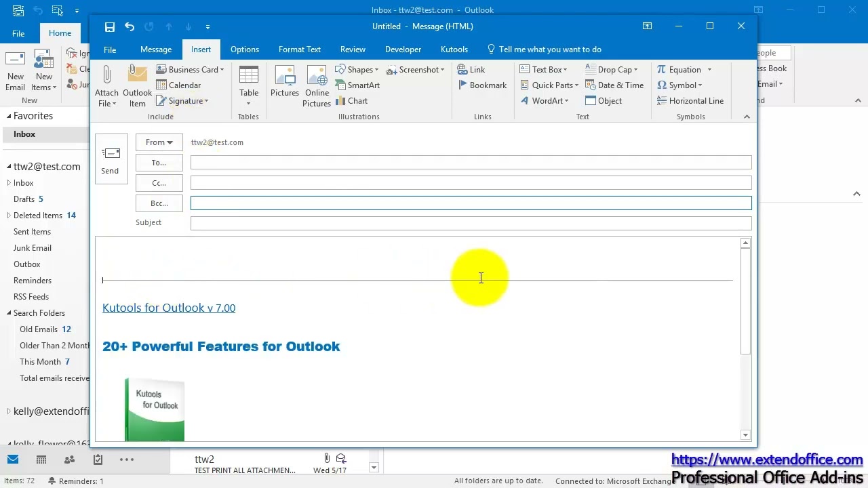Viewport: 868px width, 488px height.
Task: Click the Bcc... button
Action: [159, 203]
